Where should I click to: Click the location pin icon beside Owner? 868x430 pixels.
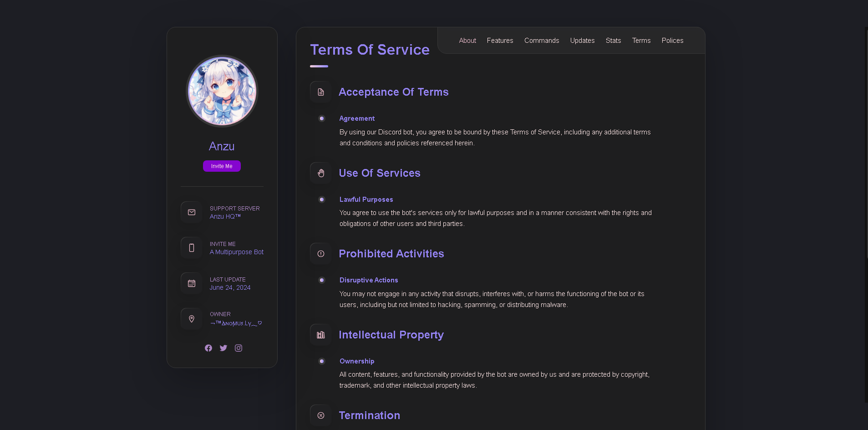tap(191, 318)
